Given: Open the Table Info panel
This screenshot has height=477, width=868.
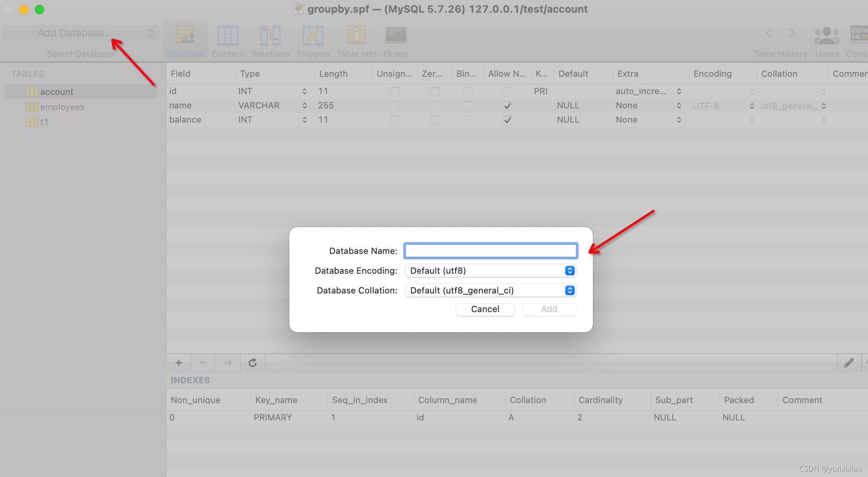Looking at the screenshot, I should 356,40.
